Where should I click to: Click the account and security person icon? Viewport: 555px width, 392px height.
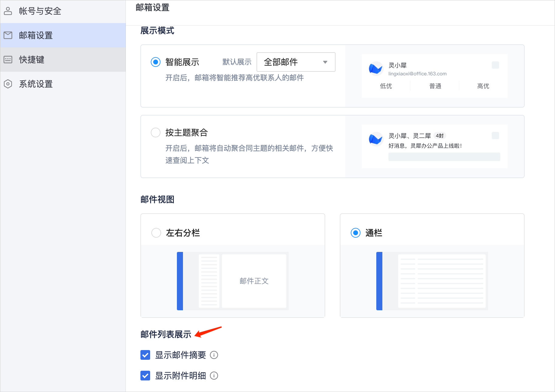[x=8, y=11]
